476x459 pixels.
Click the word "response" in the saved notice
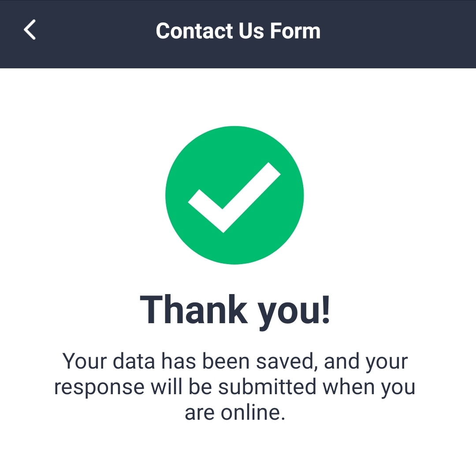99,387
